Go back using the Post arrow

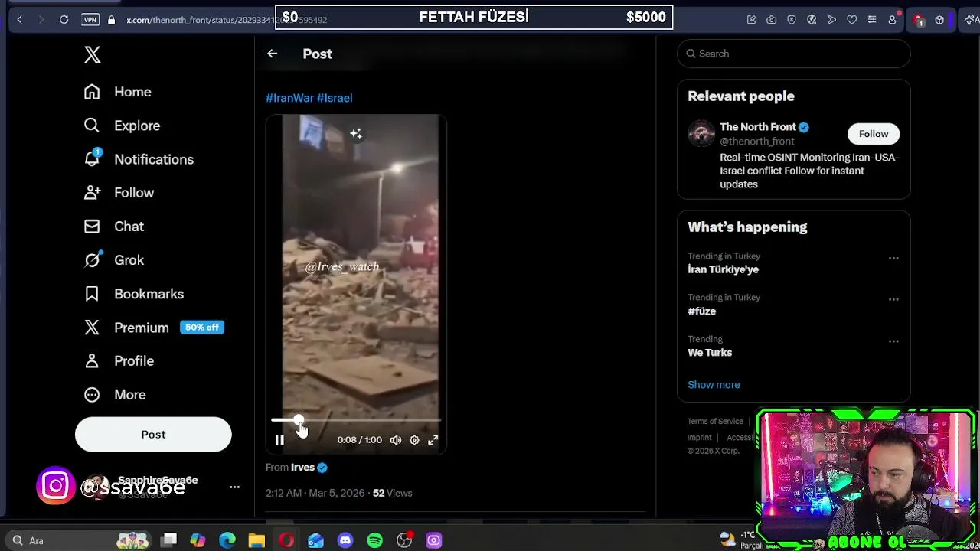tap(272, 54)
